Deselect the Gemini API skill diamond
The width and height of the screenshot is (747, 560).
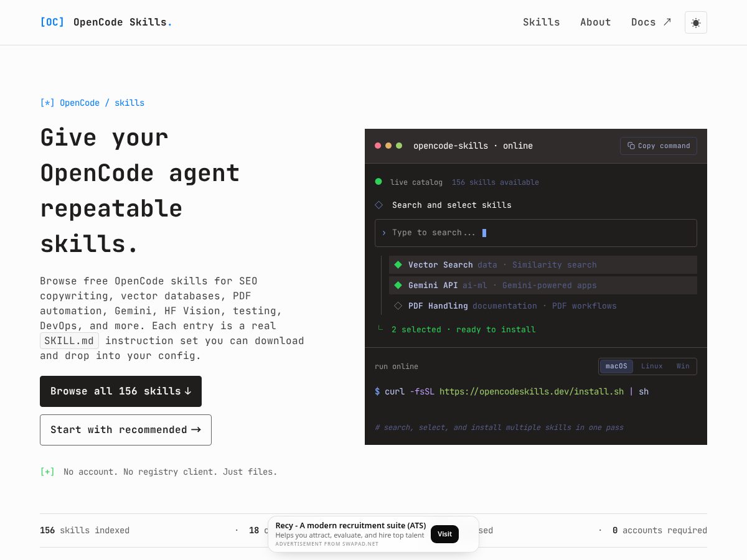point(398,285)
